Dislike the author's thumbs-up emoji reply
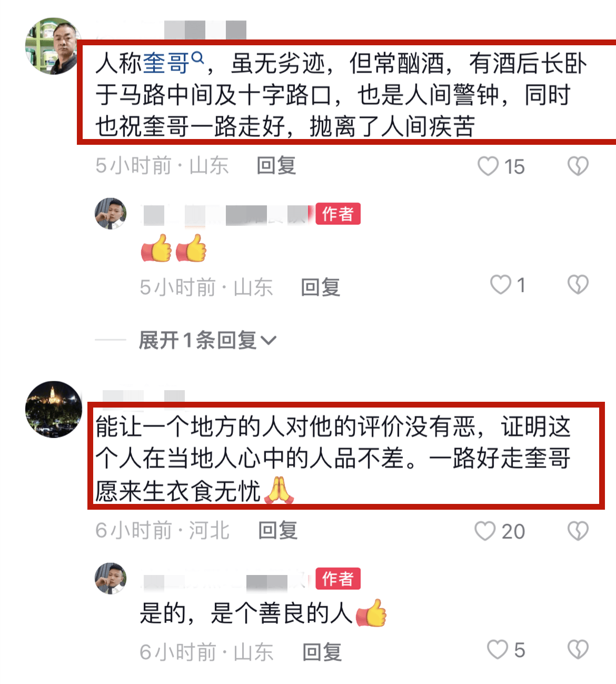The height and width of the screenshot is (684, 616). point(578,285)
